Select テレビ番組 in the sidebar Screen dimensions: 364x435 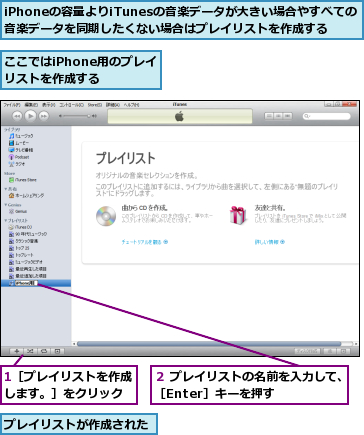point(21,150)
